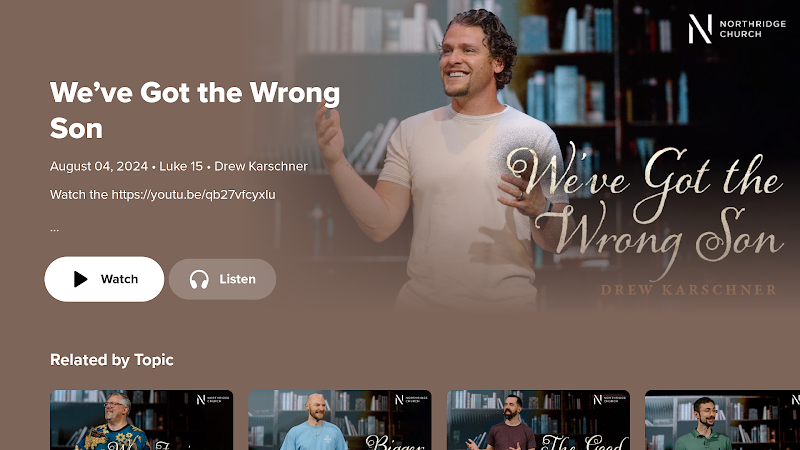The height and width of the screenshot is (450, 800).
Task: Click the N logo on The Good thumbnail
Action: pos(597,399)
